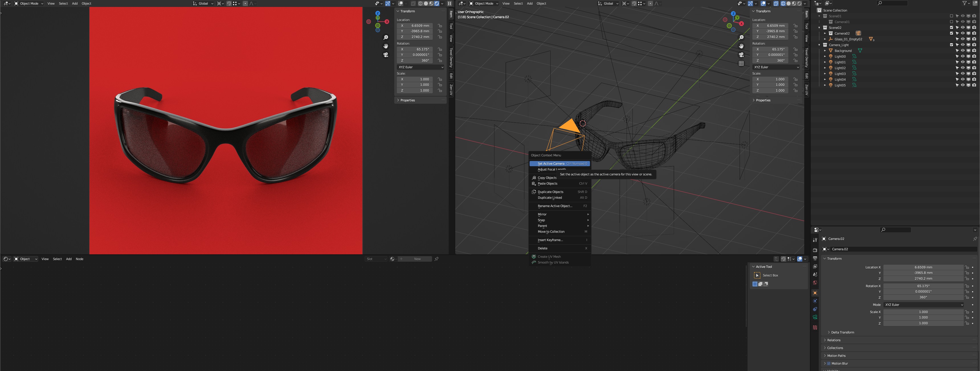
Task: Choose Set Active Camera in context menu
Action: (560, 164)
